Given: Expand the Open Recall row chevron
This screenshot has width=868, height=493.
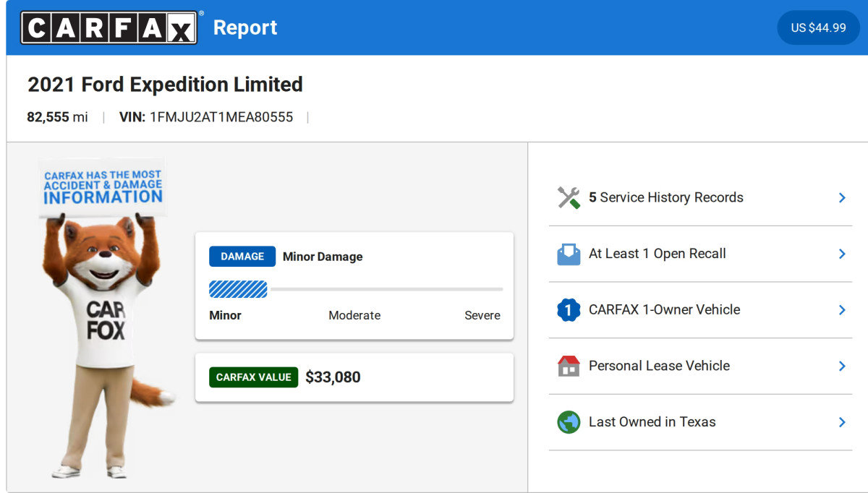Looking at the screenshot, I should (841, 254).
